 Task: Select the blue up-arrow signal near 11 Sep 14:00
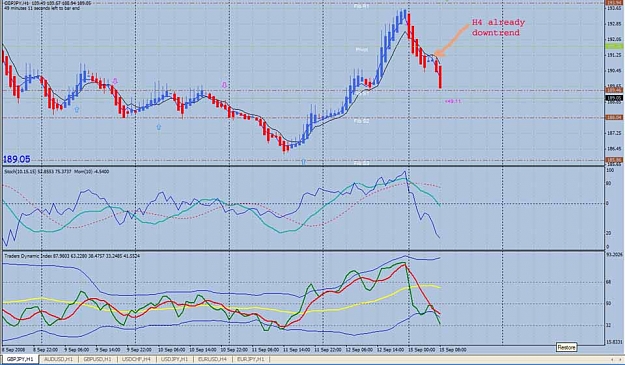304,161
